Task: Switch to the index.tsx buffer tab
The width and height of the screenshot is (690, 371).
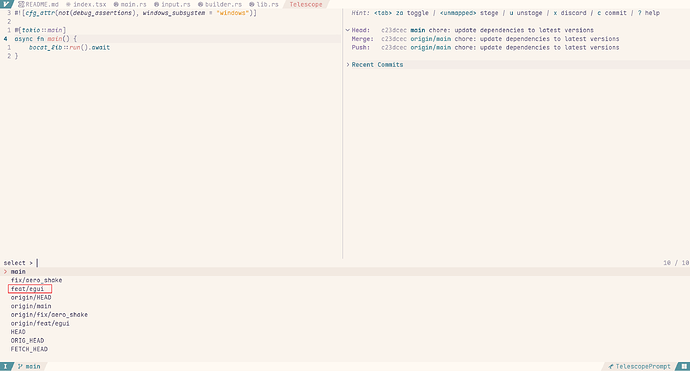Action: tap(86, 4)
